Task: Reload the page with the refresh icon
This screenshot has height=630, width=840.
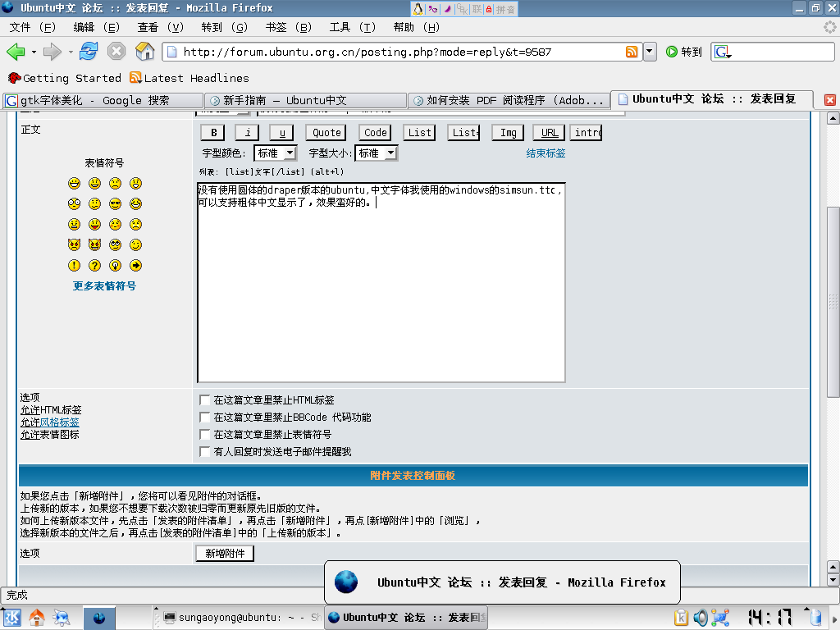Action: click(89, 52)
